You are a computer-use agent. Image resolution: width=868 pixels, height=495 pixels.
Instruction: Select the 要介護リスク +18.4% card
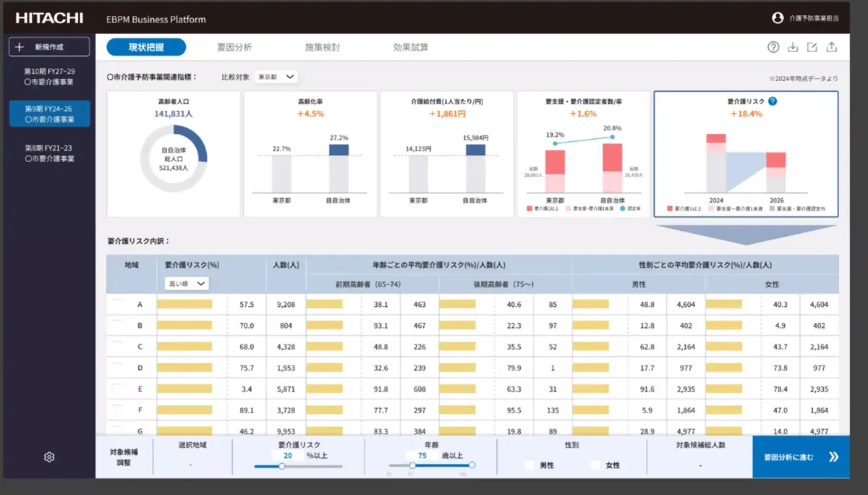(746, 154)
